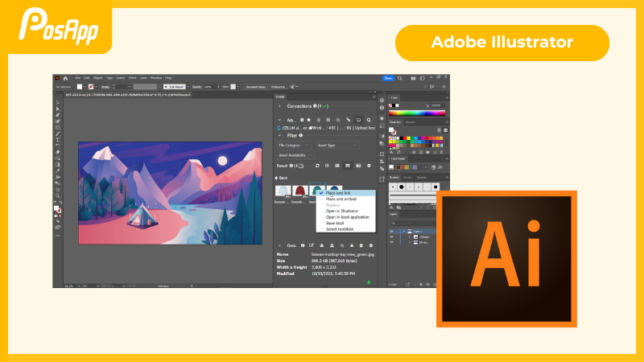Open the Object menu

[x=97, y=78]
